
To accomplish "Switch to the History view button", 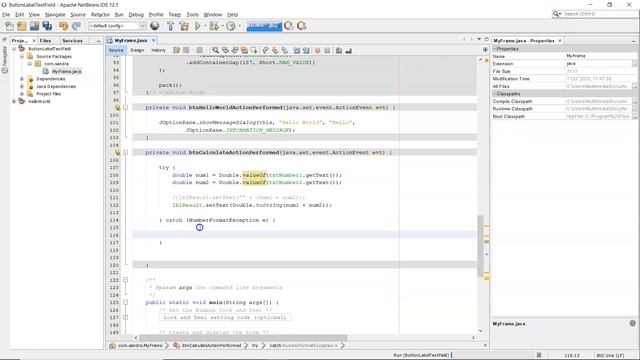I will pyautogui.click(x=158, y=50).
